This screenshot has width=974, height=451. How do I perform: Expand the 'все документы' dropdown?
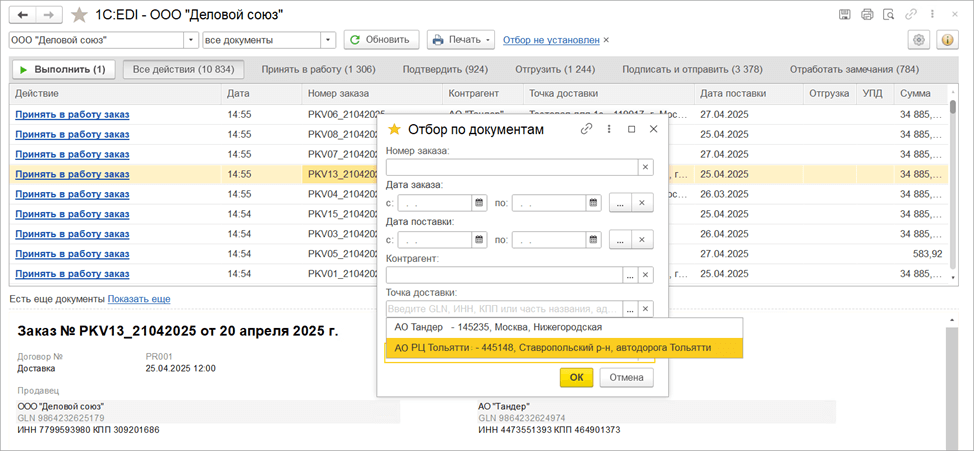click(x=327, y=40)
